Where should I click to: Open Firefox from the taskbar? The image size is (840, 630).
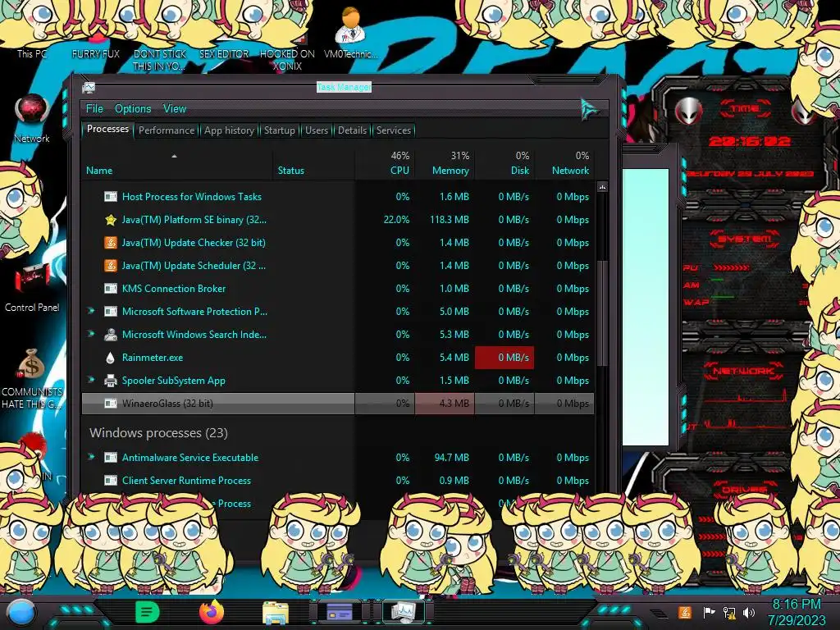tap(211, 612)
